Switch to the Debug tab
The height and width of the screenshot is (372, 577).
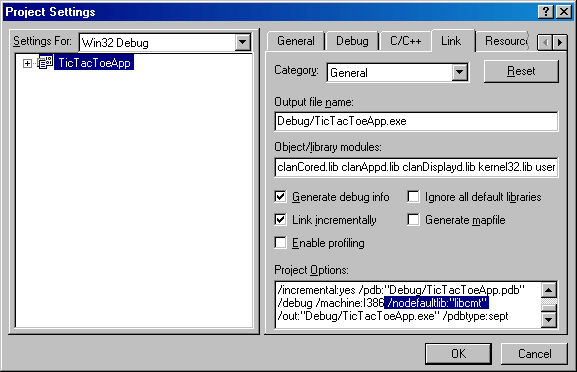[x=352, y=41]
